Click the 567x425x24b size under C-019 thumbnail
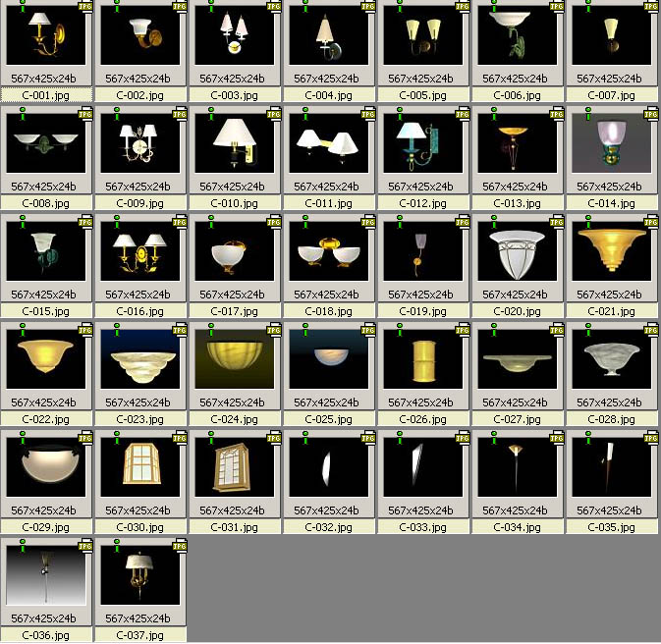The height and width of the screenshot is (644, 661). [420, 295]
